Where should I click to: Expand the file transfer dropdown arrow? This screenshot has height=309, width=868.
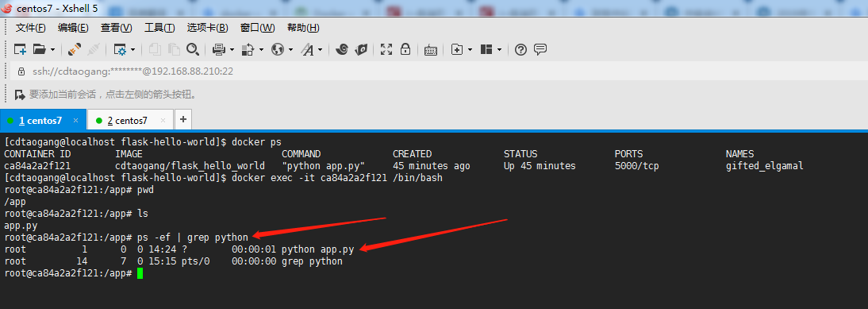tap(261, 50)
